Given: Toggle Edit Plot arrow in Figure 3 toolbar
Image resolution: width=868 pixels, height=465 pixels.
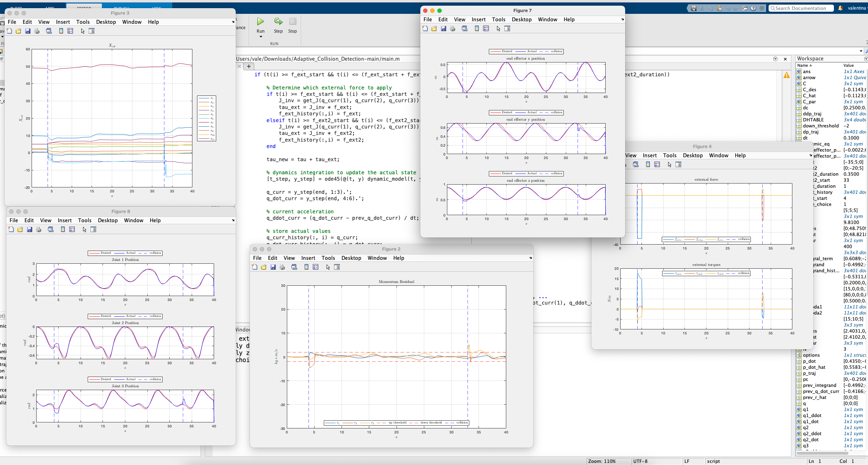Looking at the screenshot, I should click(83, 31).
